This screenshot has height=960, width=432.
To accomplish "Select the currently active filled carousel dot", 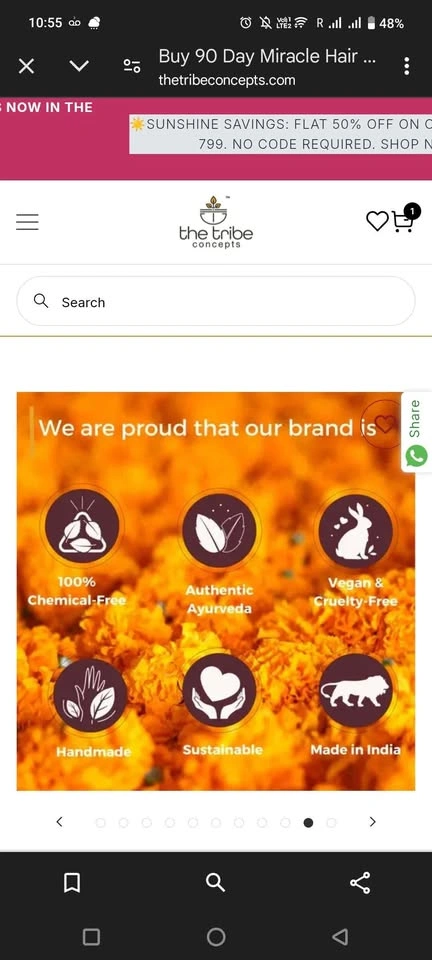I will pyautogui.click(x=308, y=823).
